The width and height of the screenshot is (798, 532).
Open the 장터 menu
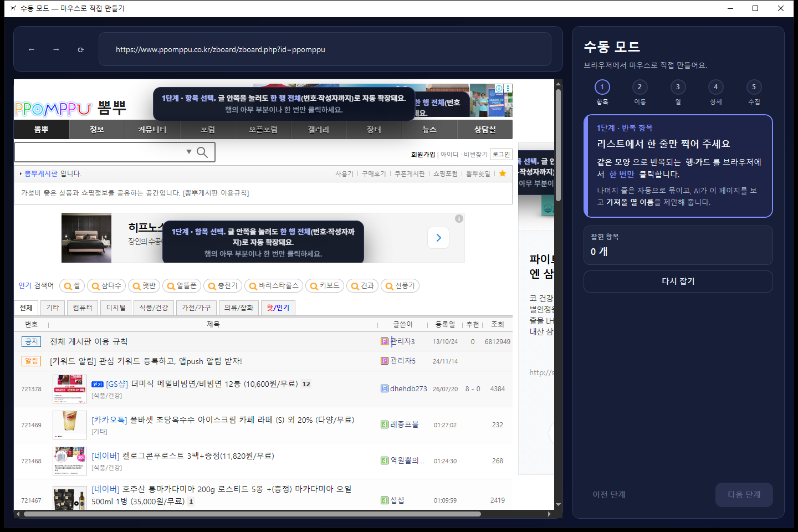pyautogui.click(x=374, y=130)
